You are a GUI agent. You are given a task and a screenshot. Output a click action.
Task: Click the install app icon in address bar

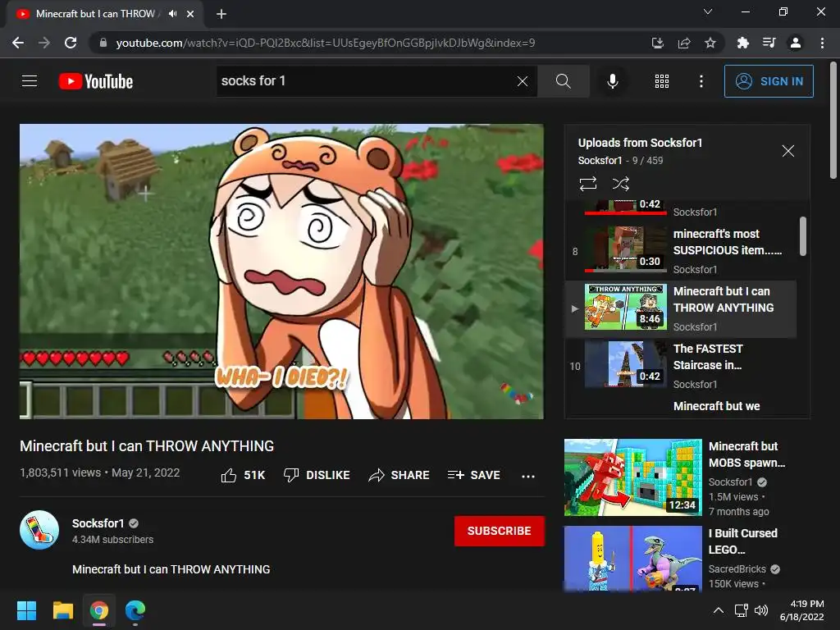pos(657,43)
